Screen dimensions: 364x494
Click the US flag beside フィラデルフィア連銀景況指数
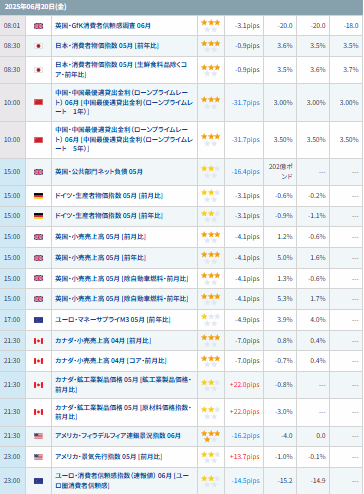click(38, 436)
